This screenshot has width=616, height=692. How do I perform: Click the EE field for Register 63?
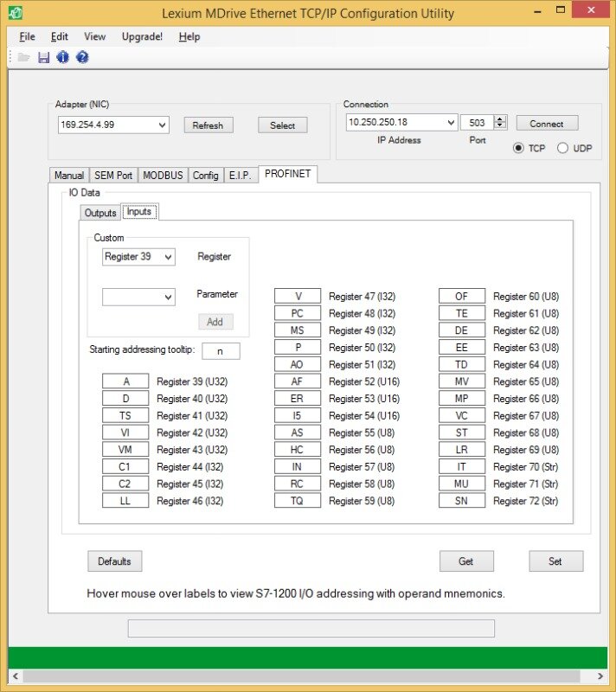click(x=462, y=348)
